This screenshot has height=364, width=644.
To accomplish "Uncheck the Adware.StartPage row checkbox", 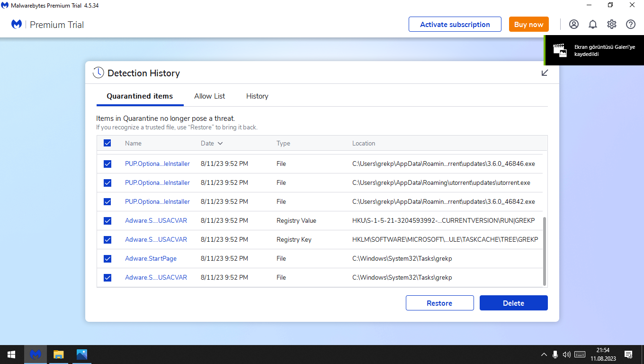I will click(107, 259).
